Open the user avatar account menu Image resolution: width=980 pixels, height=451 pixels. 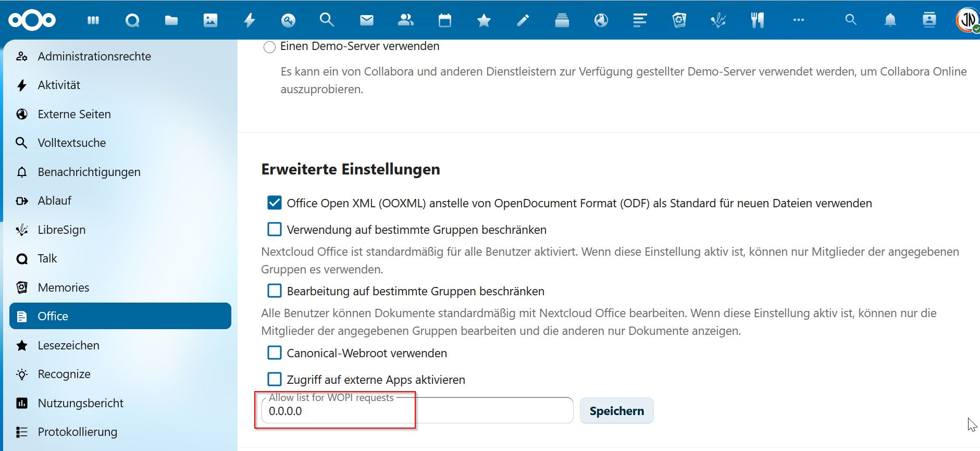[967, 20]
